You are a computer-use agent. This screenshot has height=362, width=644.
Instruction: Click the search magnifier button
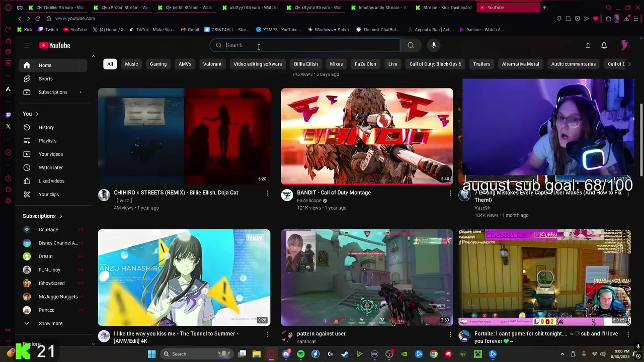coord(411,45)
